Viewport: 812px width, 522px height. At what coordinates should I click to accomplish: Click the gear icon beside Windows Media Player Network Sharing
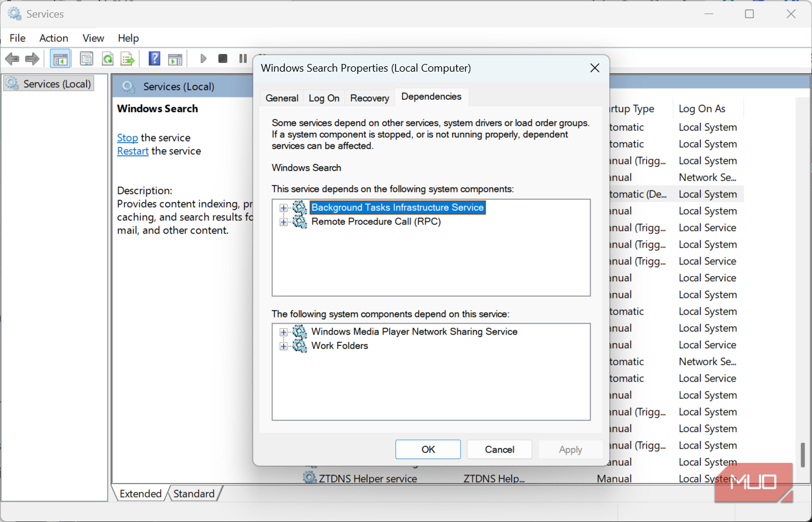tap(300, 332)
